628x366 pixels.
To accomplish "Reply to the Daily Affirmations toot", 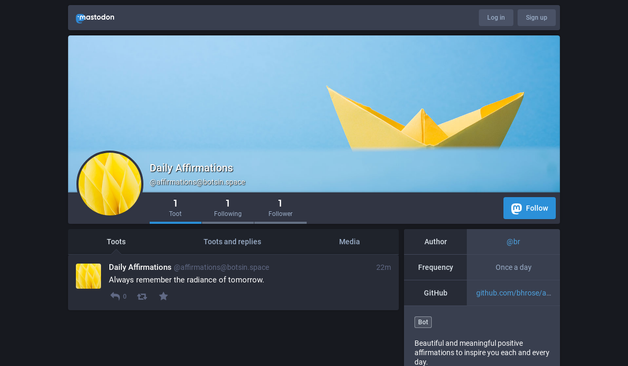I will click(115, 296).
